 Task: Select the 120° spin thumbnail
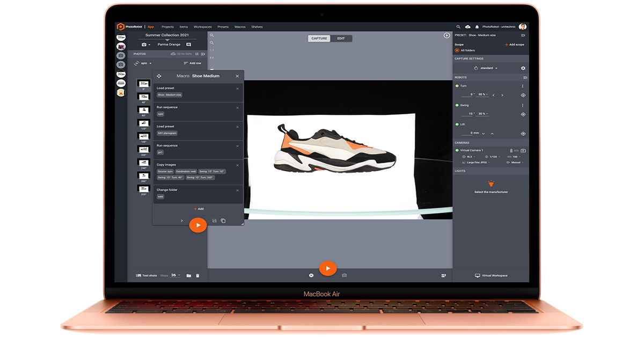click(143, 122)
